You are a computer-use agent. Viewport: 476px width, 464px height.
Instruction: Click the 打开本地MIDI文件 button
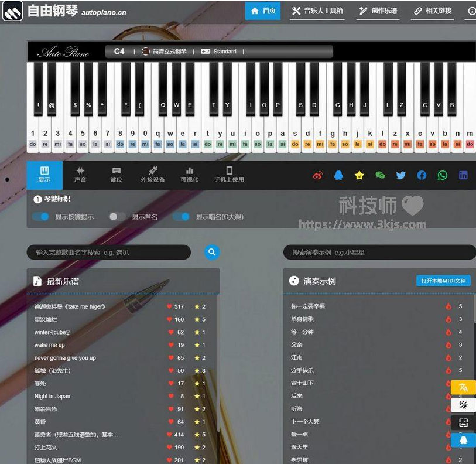[x=443, y=281]
